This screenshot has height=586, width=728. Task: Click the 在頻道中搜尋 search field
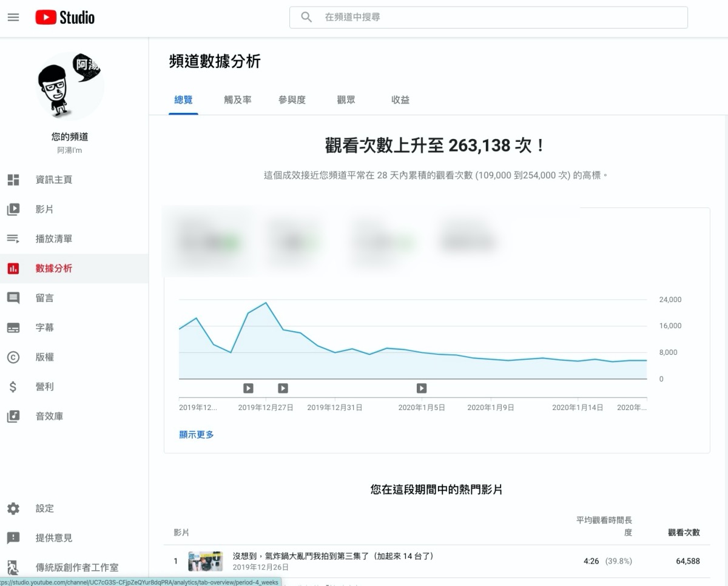497,18
